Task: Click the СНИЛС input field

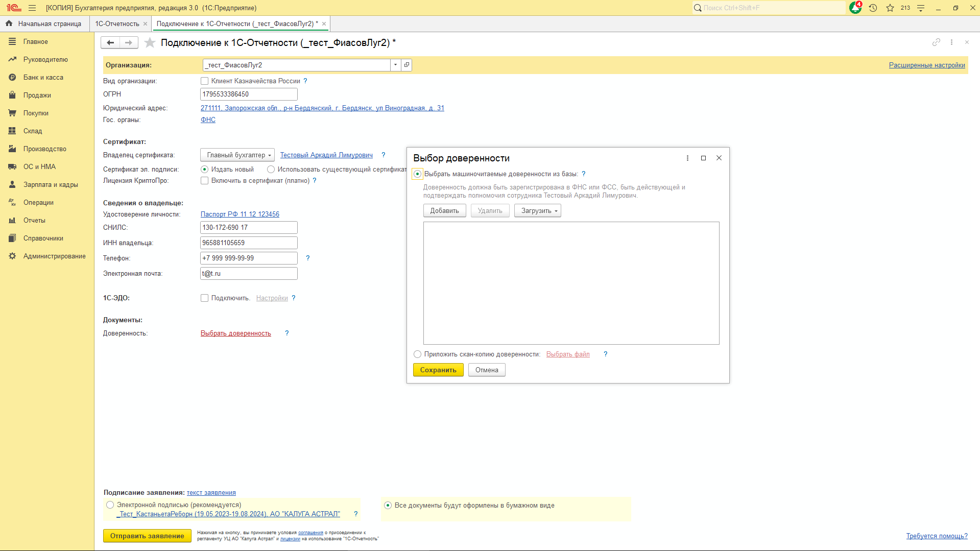Action: pos(249,227)
